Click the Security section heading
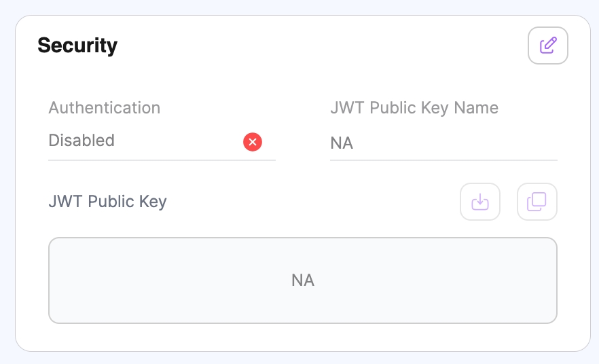 77,45
